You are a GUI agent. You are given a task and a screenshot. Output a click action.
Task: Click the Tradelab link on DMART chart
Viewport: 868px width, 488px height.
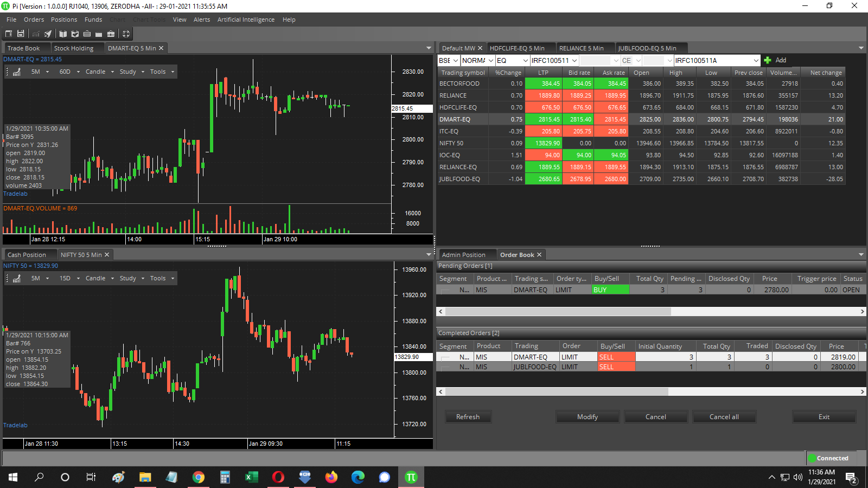[x=15, y=194]
